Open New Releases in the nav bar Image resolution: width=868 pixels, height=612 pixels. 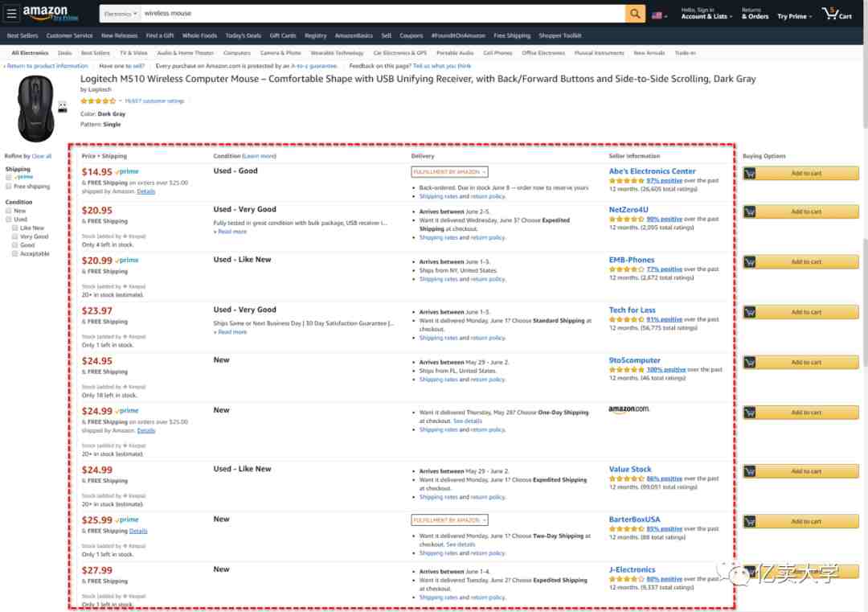click(119, 35)
